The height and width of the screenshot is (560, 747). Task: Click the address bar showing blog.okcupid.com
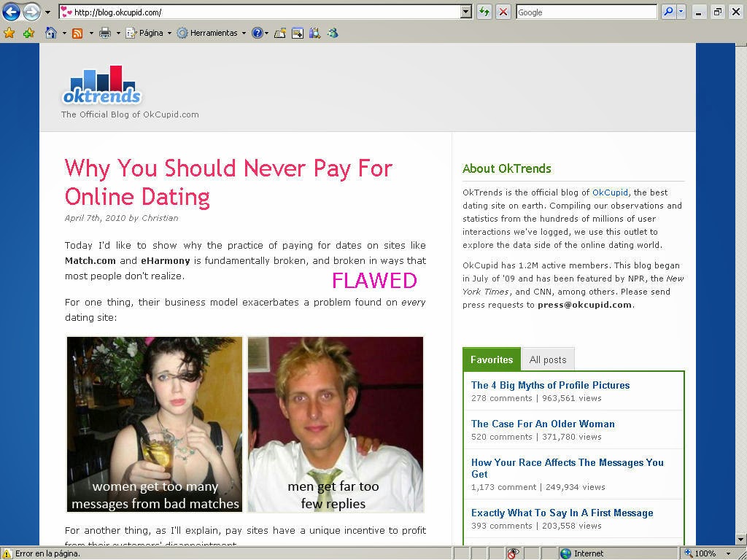coord(266,12)
